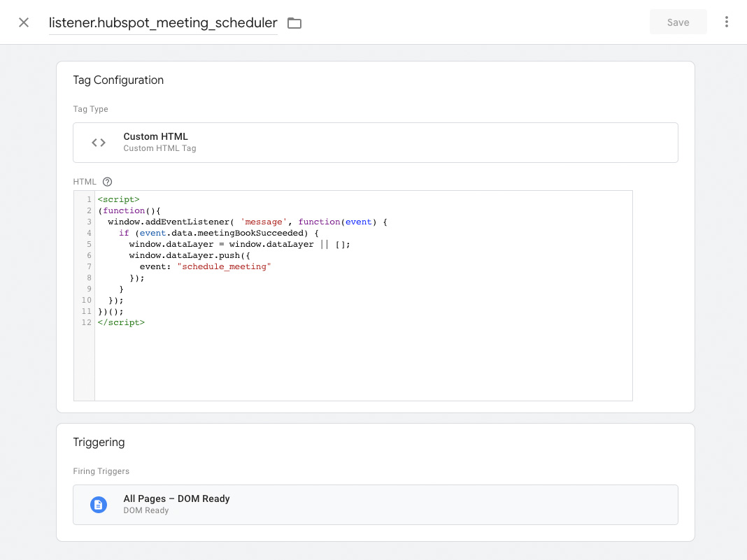Click the blue DOM Ready trigger icon
This screenshot has width=747, height=560.
(98, 504)
